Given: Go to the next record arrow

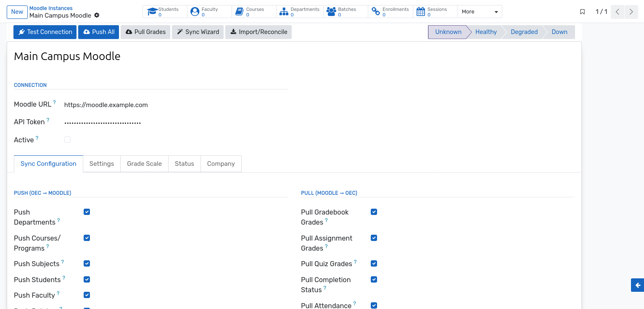Looking at the screenshot, I should (x=631, y=12).
